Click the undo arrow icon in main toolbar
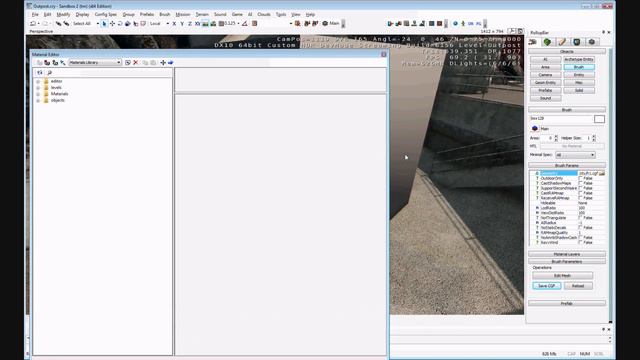Image resolution: width=640 pixels, height=360 pixels. 33,24
